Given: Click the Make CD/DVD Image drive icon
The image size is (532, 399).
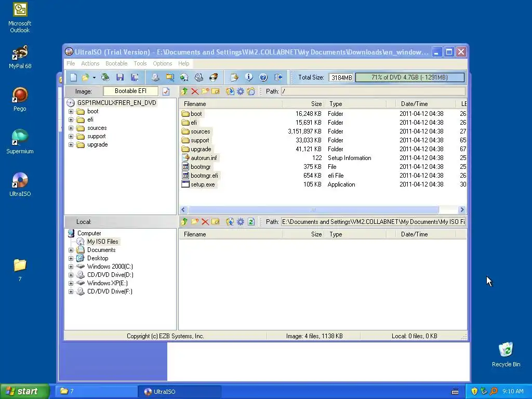Looking at the screenshot, I should click(x=155, y=77).
